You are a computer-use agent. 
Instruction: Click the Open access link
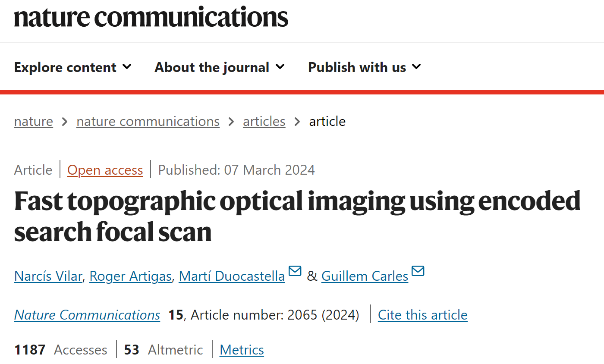105,170
